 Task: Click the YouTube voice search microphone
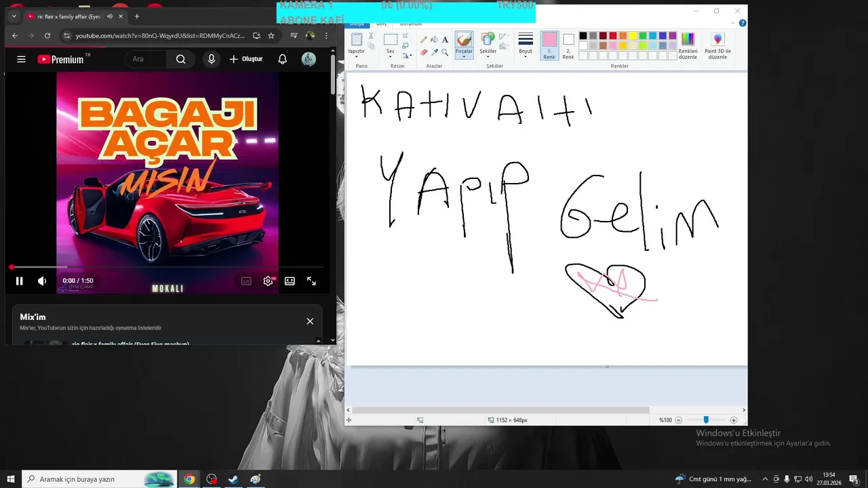[212, 59]
